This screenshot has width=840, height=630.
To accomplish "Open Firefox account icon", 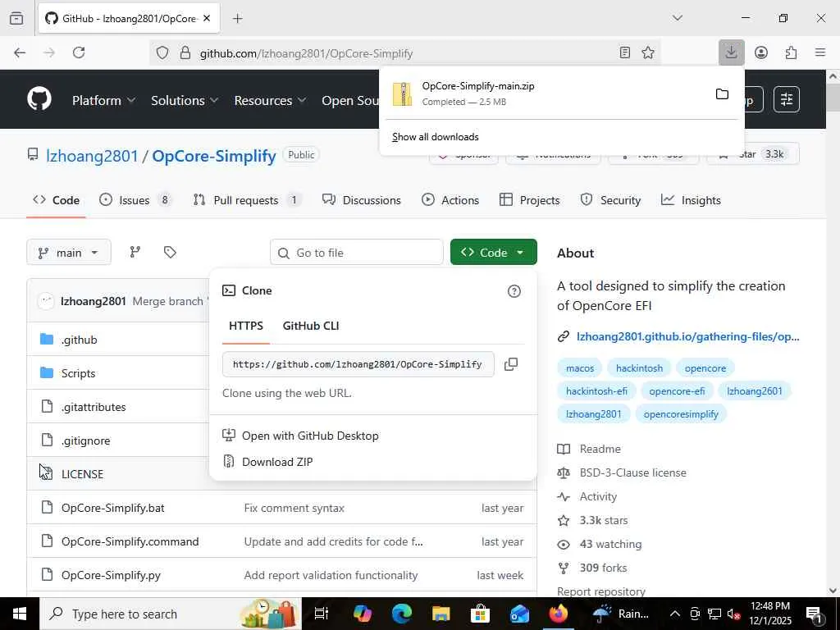I will (x=761, y=52).
